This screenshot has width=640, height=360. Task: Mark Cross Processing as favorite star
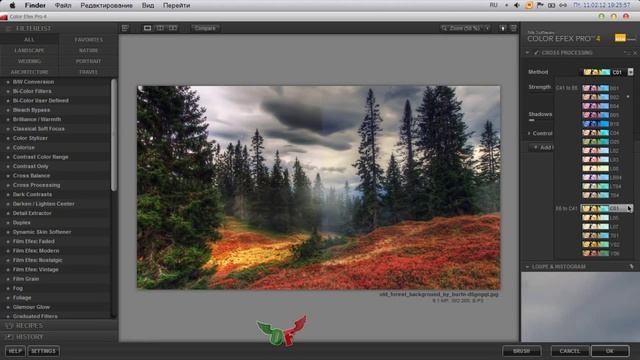(x=8, y=185)
